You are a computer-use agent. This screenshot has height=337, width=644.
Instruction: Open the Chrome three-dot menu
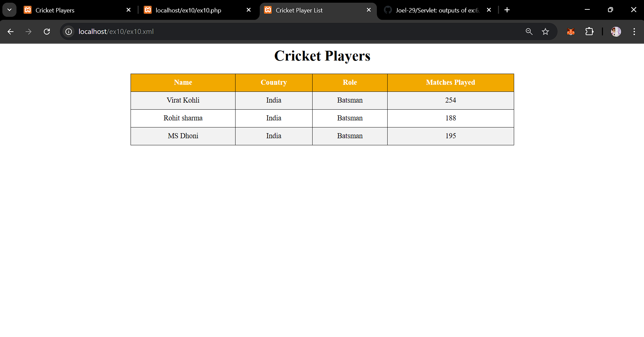tap(634, 32)
